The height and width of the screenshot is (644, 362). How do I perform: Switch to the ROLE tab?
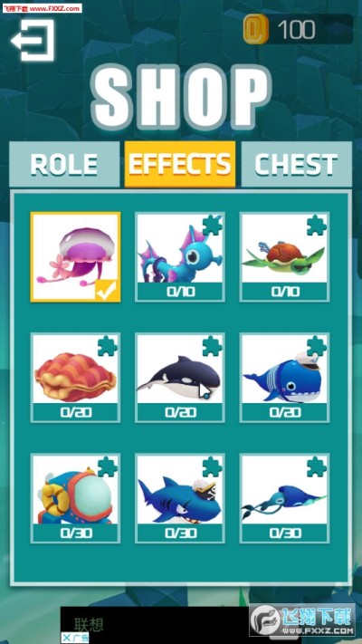click(64, 164)
